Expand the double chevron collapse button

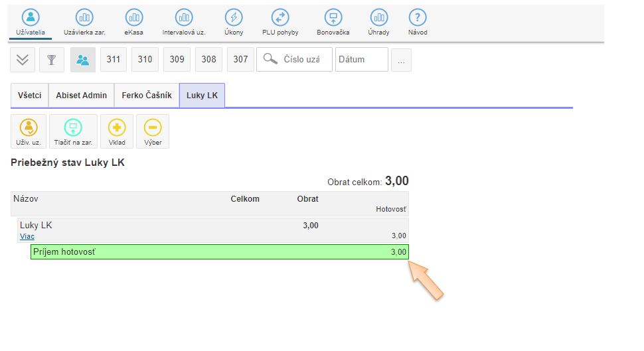click(23, 60)
